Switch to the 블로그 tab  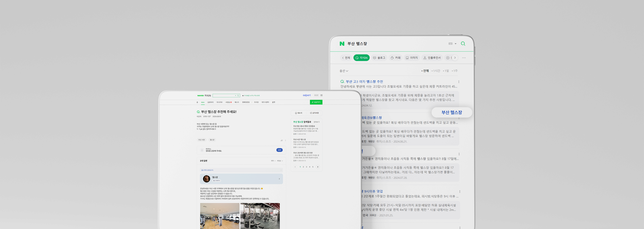[x=379, y=58]
